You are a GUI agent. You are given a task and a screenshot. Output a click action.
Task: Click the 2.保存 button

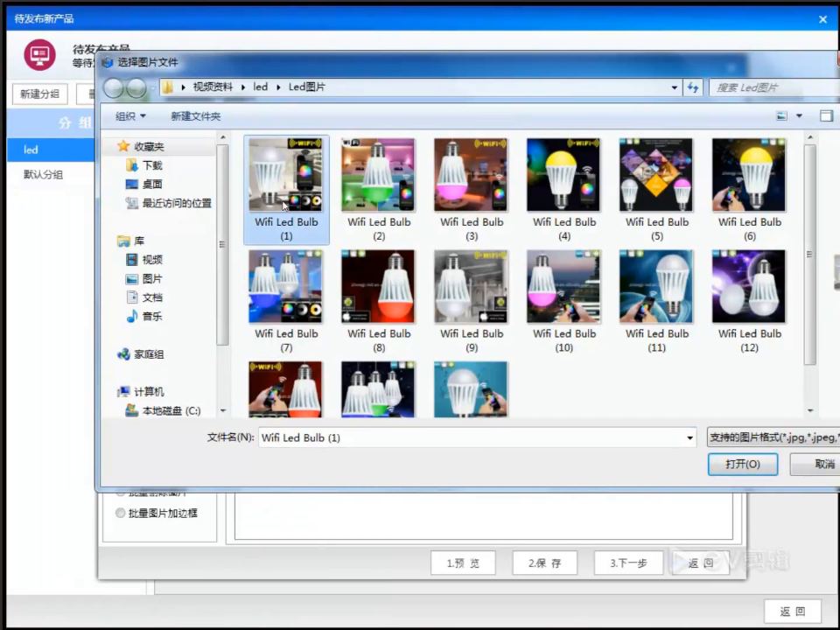point(544,563)
